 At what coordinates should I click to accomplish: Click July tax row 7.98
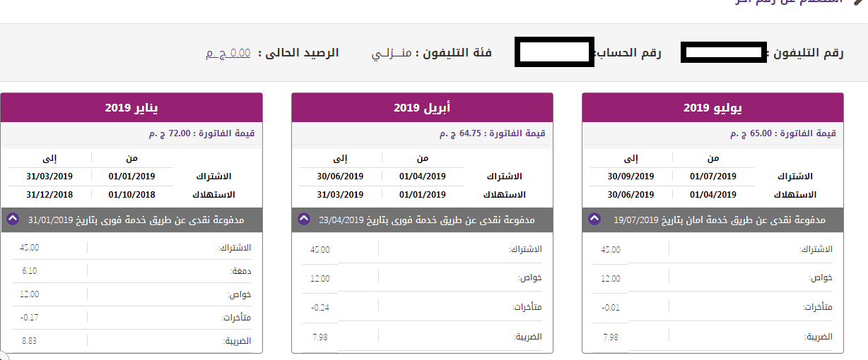[x=712, y=337]
